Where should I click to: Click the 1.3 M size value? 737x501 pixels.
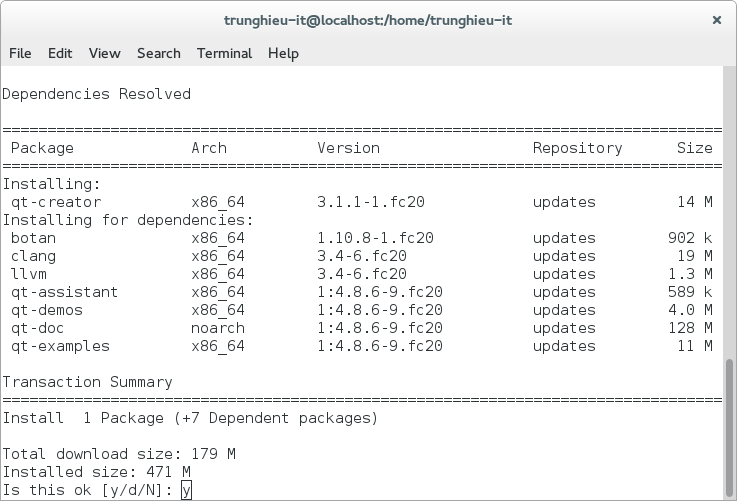690,274
